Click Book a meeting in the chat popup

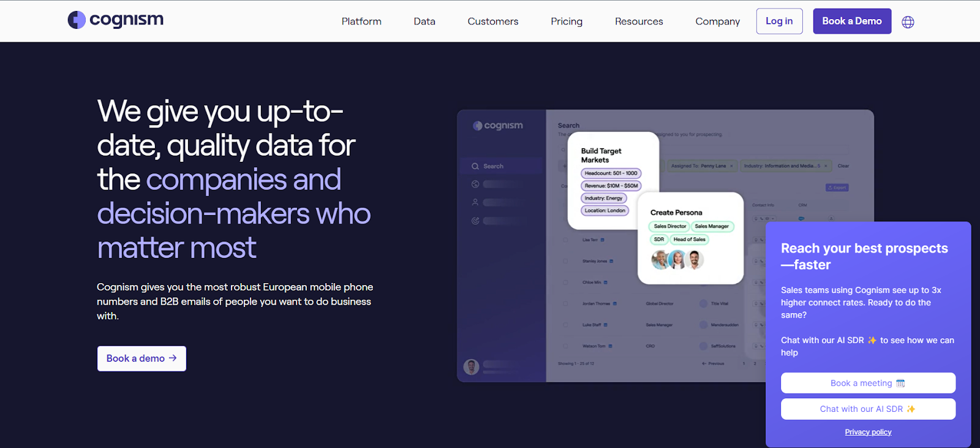click(x=868, y=383)
